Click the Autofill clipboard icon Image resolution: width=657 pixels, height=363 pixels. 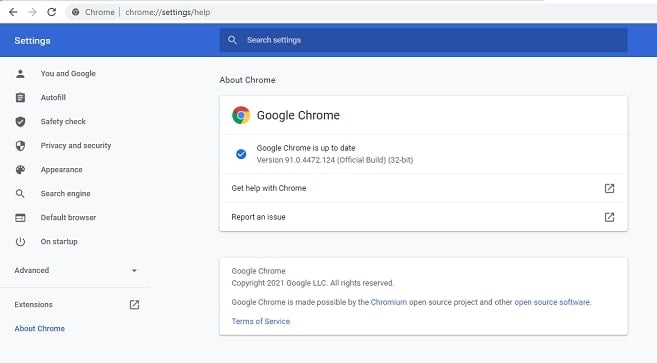click(20, 98)
